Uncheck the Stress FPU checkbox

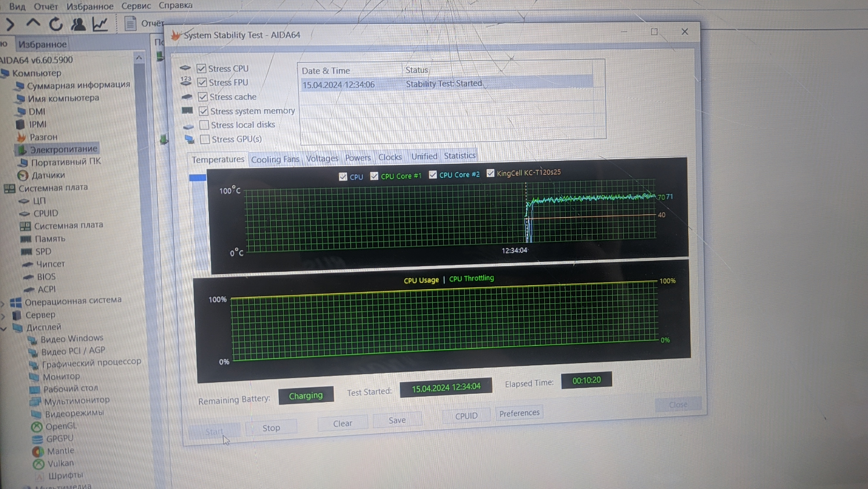[x=202, y=82]
